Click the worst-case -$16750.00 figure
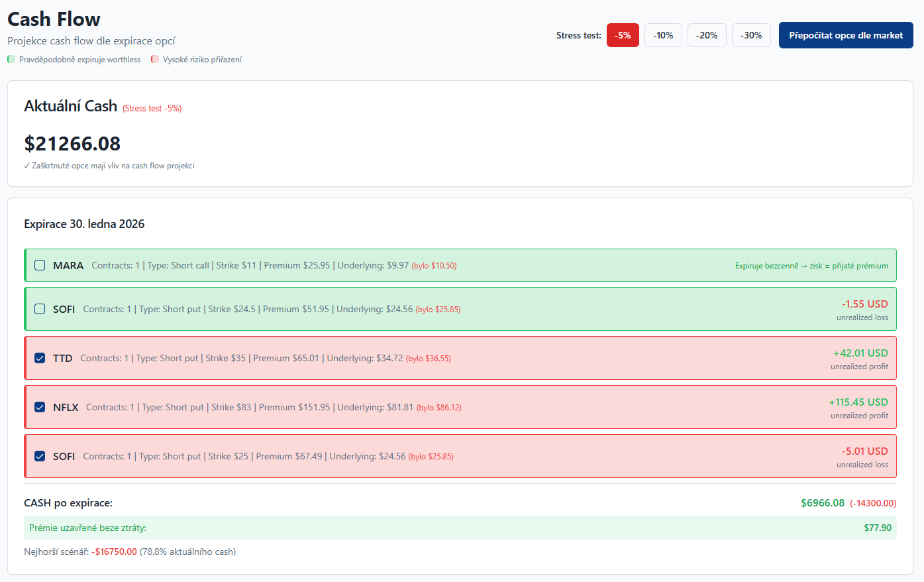 click(x=115, y=552)
